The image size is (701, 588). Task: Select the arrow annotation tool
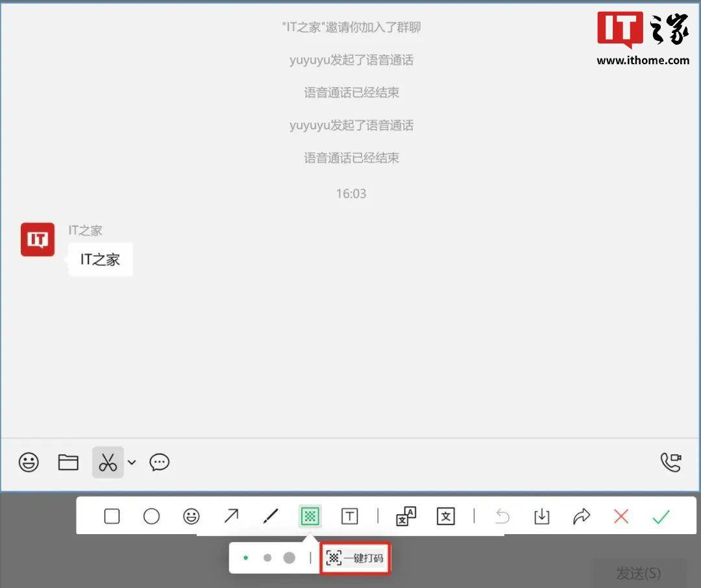pos(231,516)
